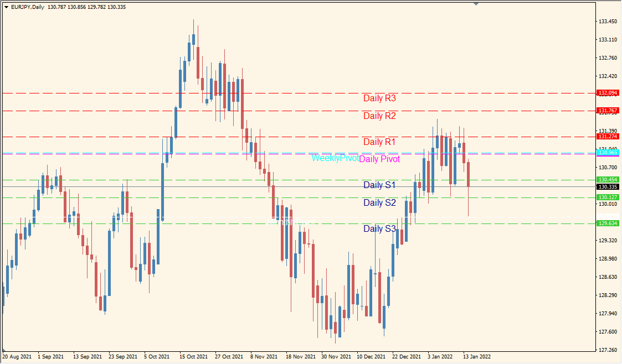This screenshot has width=622, height=364.
Task: Click 128.980 on the price scale
Action: [x=608, y=259]
